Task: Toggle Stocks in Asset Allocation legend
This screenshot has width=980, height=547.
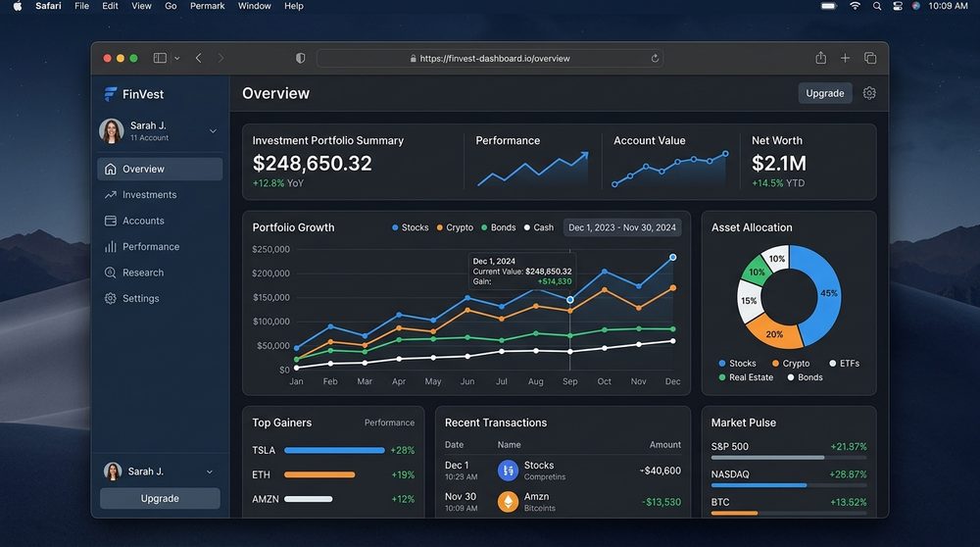Action: pos(738,364)
